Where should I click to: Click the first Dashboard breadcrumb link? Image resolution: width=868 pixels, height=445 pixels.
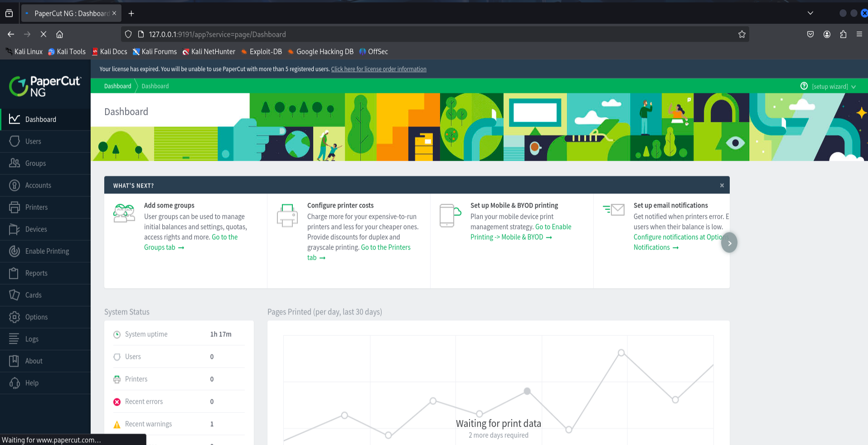117,86
